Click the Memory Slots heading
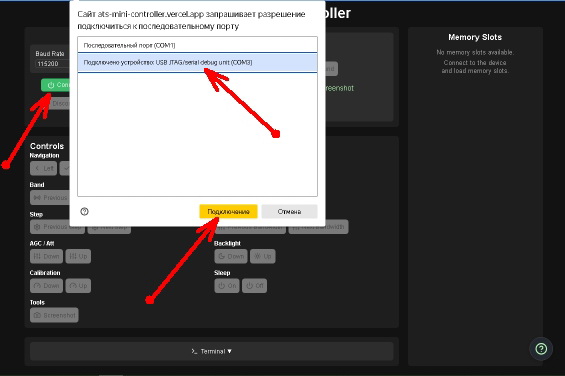Screen dimensions: 565x376 pyautogui.click(x=475, y=37)
